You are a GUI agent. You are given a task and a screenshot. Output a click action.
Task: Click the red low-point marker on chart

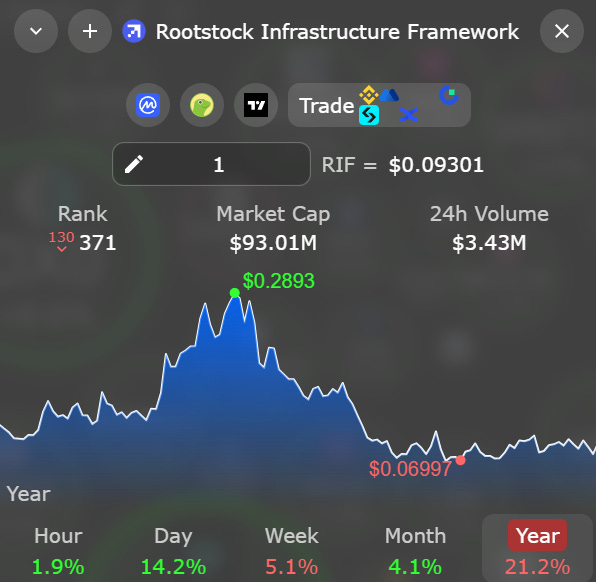coord(460,460)
